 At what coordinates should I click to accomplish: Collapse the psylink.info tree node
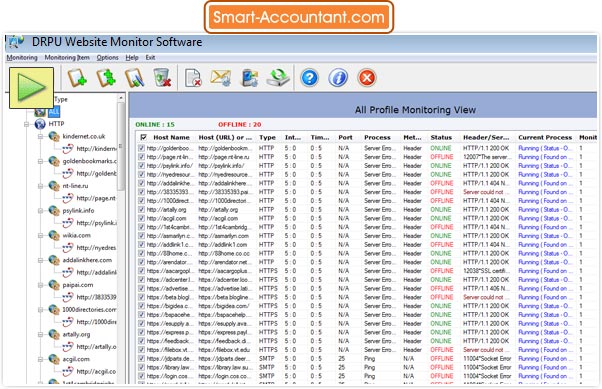click(x=40, y=210)
